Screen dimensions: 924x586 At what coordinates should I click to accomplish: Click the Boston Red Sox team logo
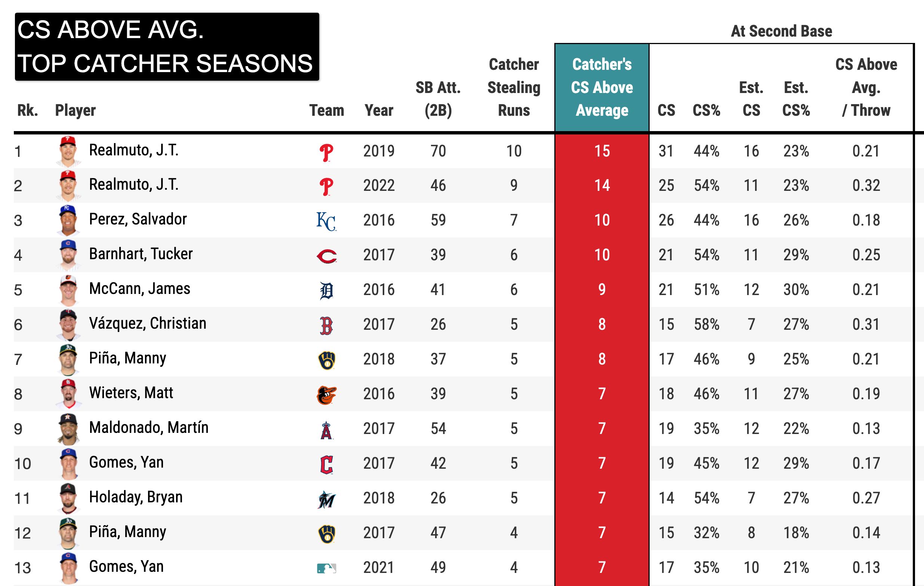tap(326, 326)
